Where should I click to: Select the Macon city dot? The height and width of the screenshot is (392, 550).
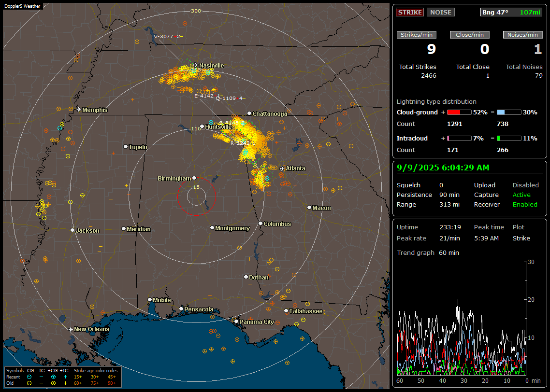[309, 208]
